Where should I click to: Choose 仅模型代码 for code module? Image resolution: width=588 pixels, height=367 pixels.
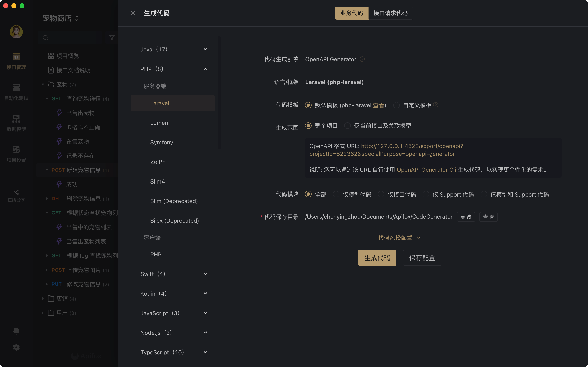336,195
